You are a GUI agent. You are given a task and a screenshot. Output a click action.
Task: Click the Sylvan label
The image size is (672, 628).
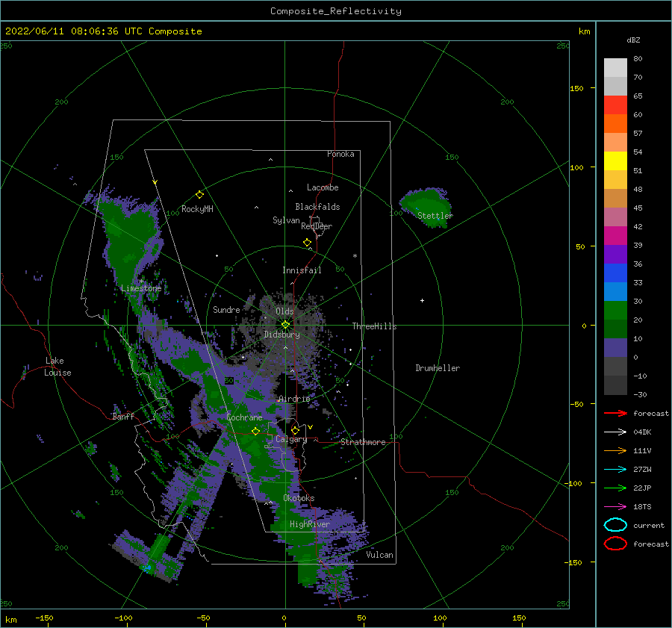[x=286, y=220]
